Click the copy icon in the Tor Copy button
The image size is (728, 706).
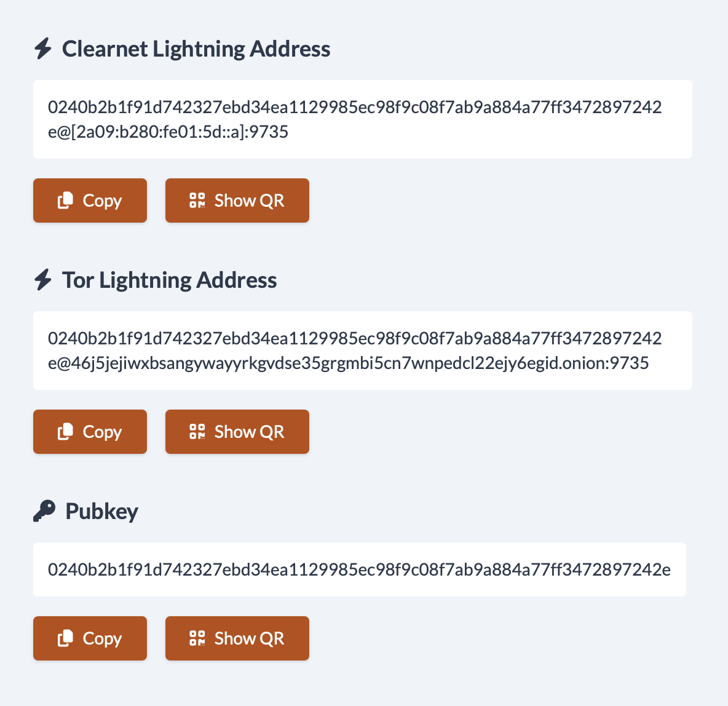[x=66, y=432]
